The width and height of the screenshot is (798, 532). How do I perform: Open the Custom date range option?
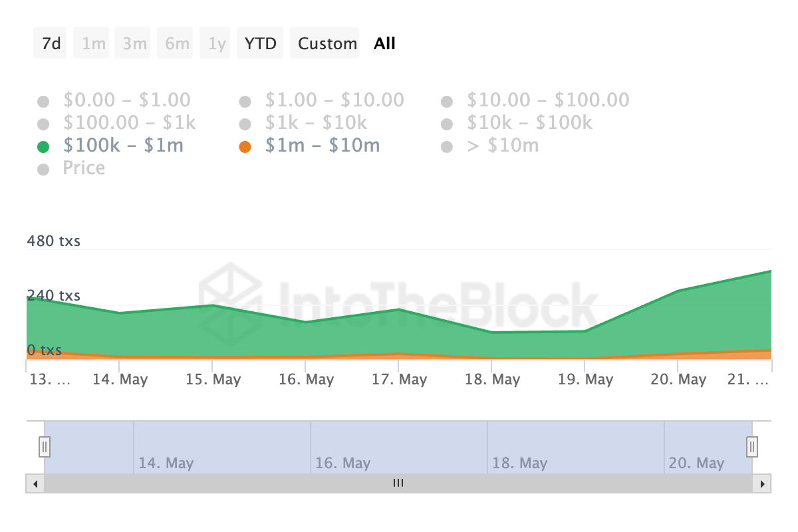coord(327,43)
